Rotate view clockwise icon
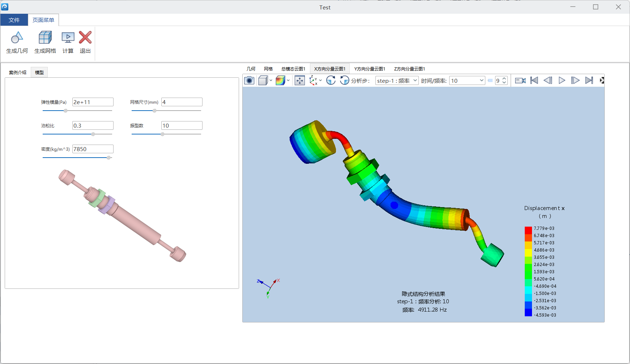The width and height of the screenshot is (630, 364). pos(331,80)
